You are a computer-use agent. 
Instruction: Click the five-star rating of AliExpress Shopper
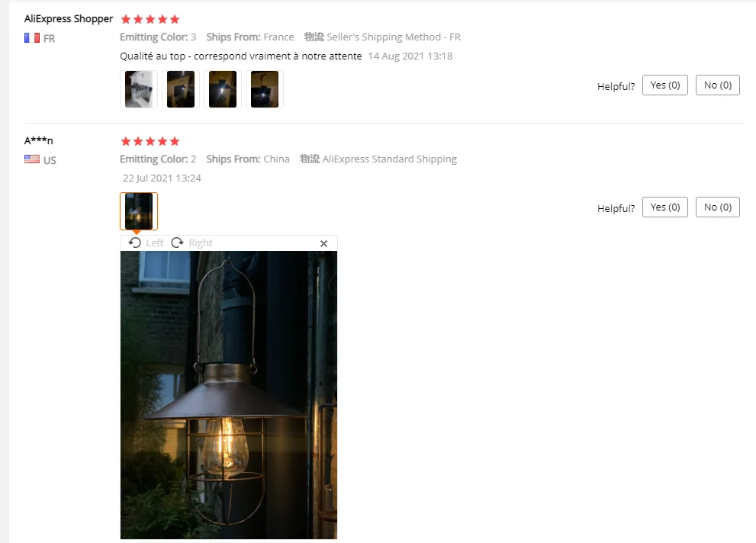150,19
